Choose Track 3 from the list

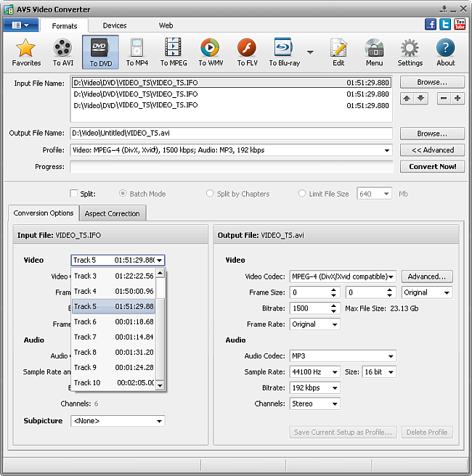pyautogui.click(x=113, y=276)
